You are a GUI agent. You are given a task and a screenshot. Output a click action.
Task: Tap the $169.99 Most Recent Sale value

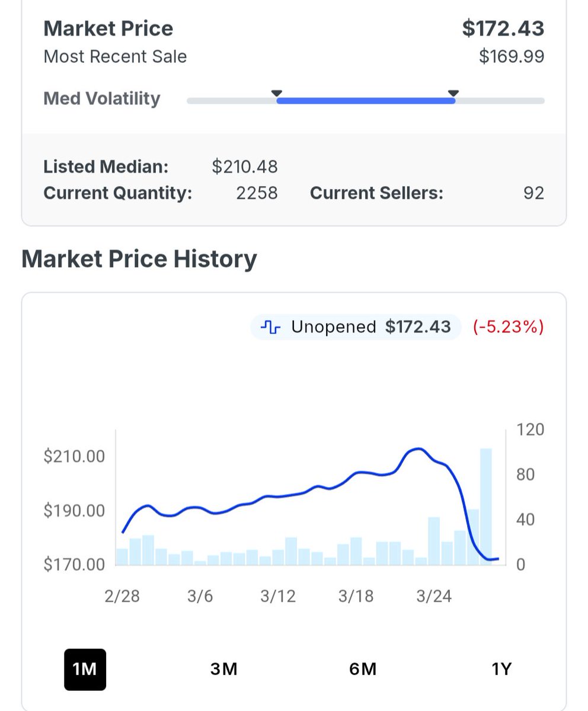(x=511, y=57)
